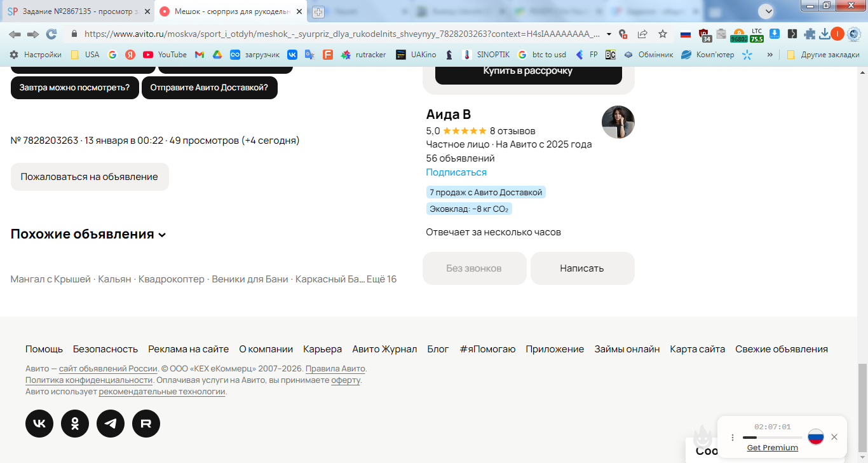Open the Extensions puzzle icon

(x=810, y=34)
